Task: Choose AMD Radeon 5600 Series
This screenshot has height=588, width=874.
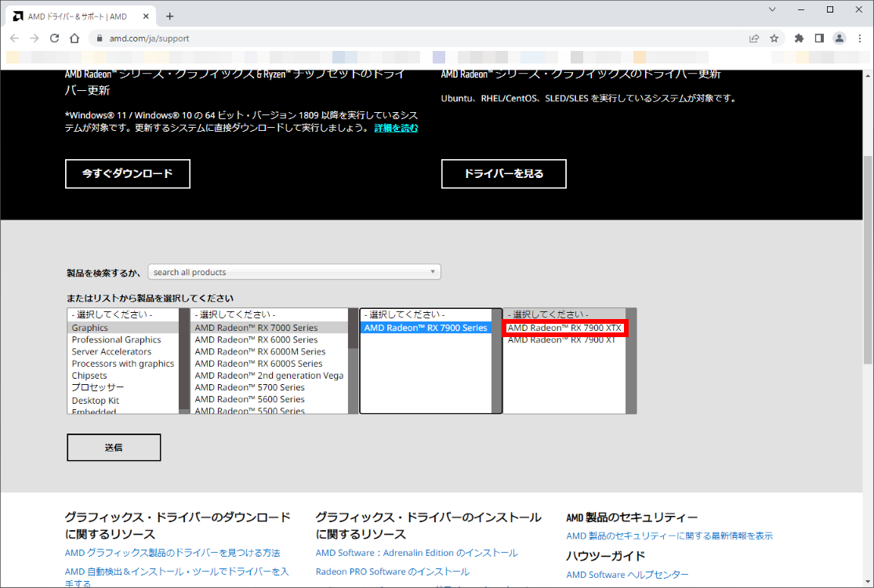Action: point(269,400)
